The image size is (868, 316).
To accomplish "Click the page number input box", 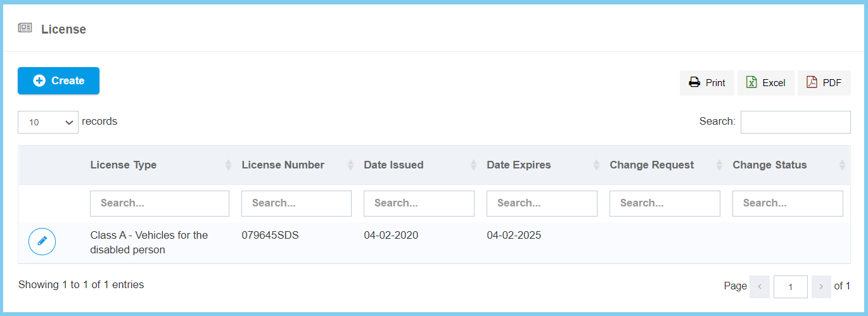I will pyautogui.click(x=790, y=286).
